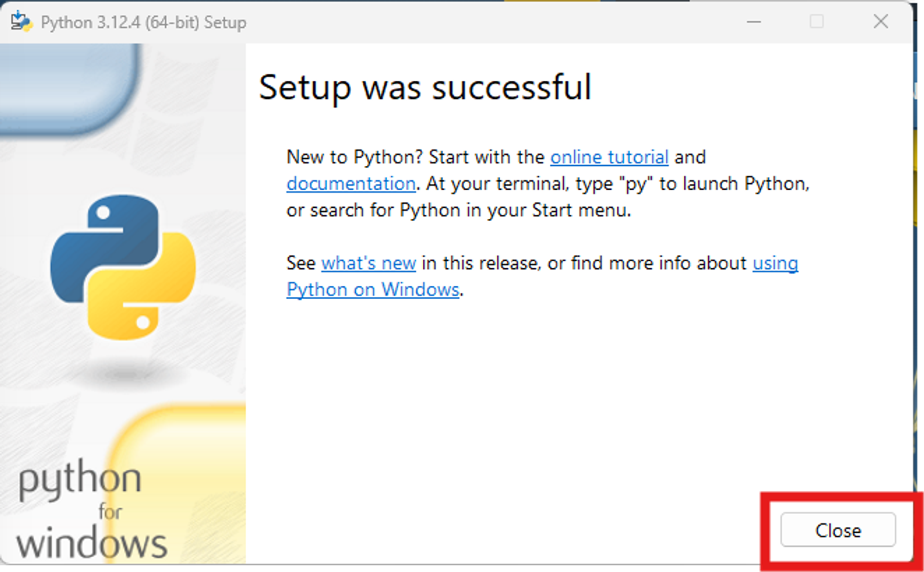This screenshot has width=924, height=572.
Task: Minimize the Python Setup window
Action: point(754,22)
